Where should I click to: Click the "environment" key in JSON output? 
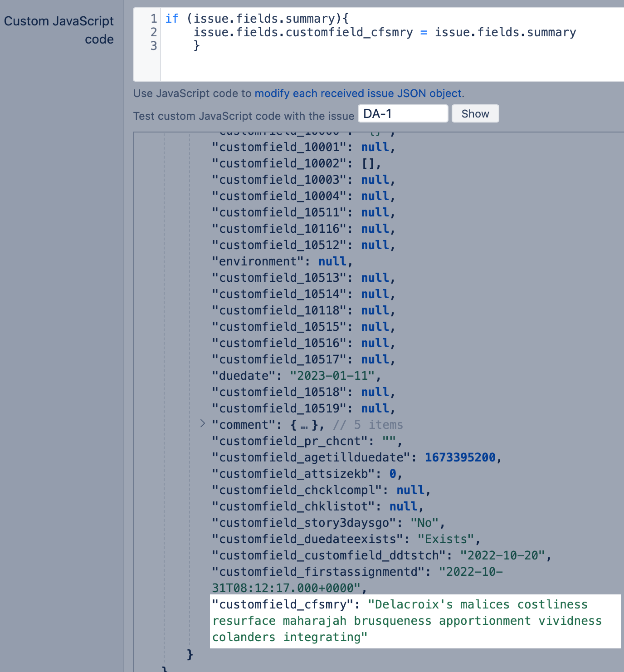(258, 262)
